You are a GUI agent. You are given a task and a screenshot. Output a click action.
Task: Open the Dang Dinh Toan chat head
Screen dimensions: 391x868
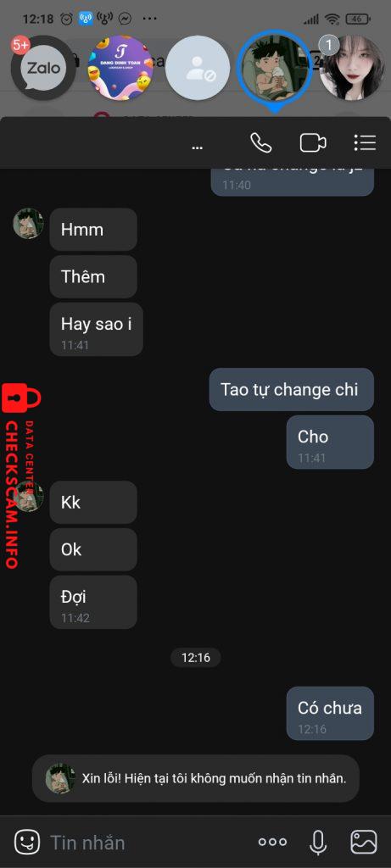coord(120,68)
